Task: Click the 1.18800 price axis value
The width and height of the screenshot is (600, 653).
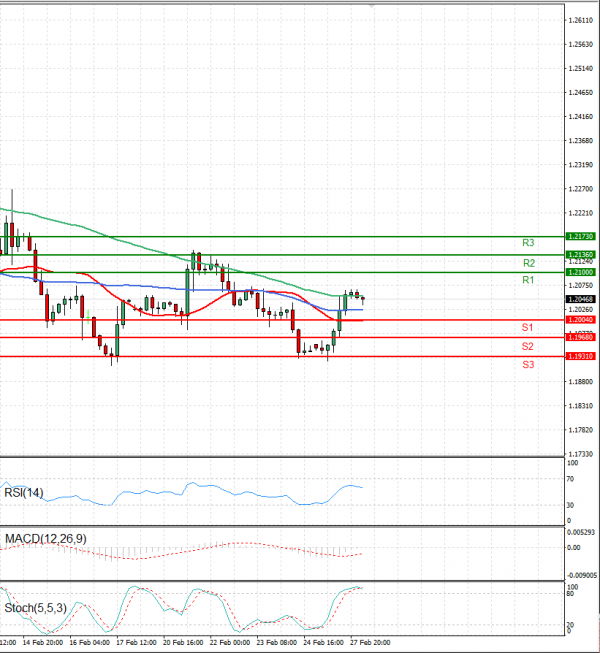Action: point(581,382)
